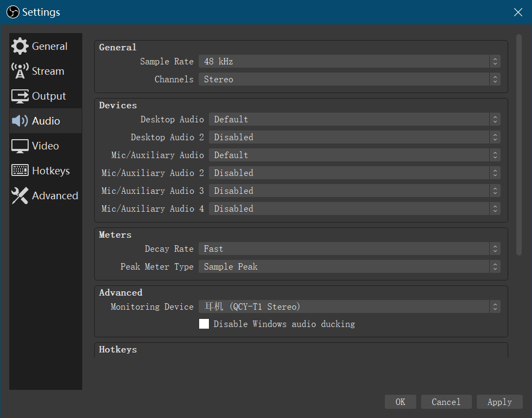Cancel the settings changes
532x418 pixels.
446,402
